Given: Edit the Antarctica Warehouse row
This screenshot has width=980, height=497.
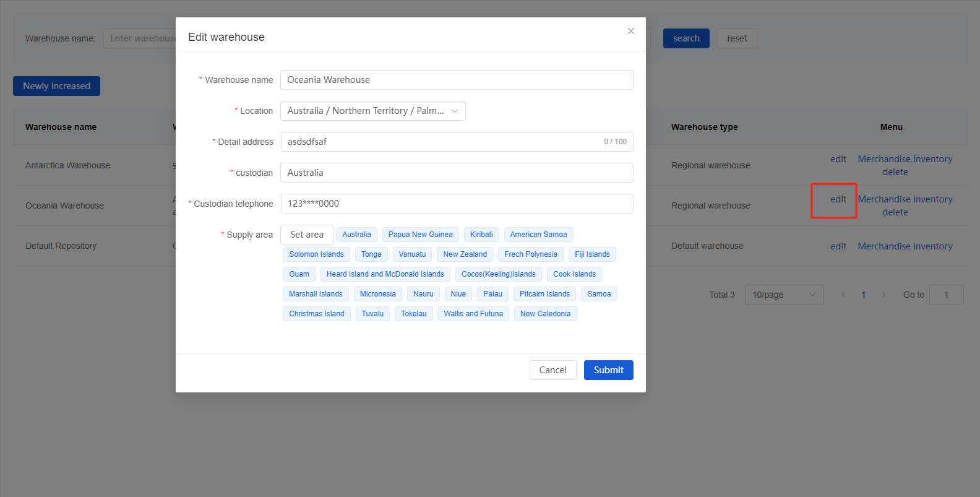Looking at the screenshot, I should click(838, 159).
